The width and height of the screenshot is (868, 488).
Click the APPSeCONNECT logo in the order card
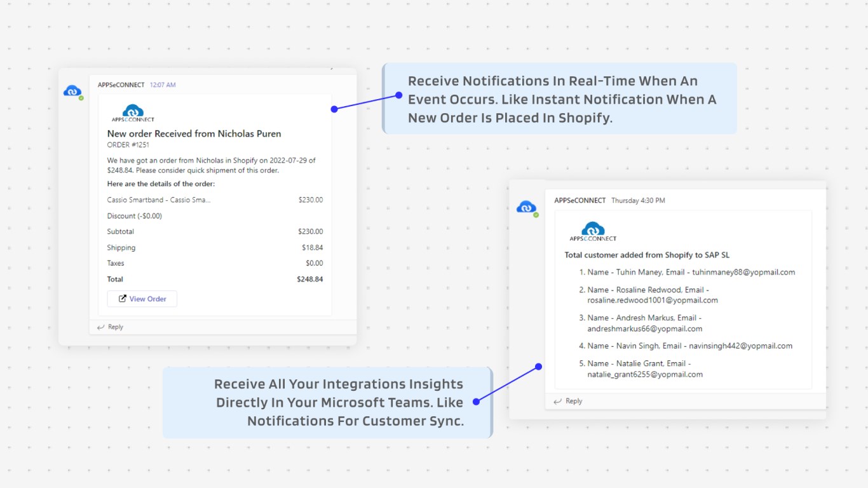(133, 113)
